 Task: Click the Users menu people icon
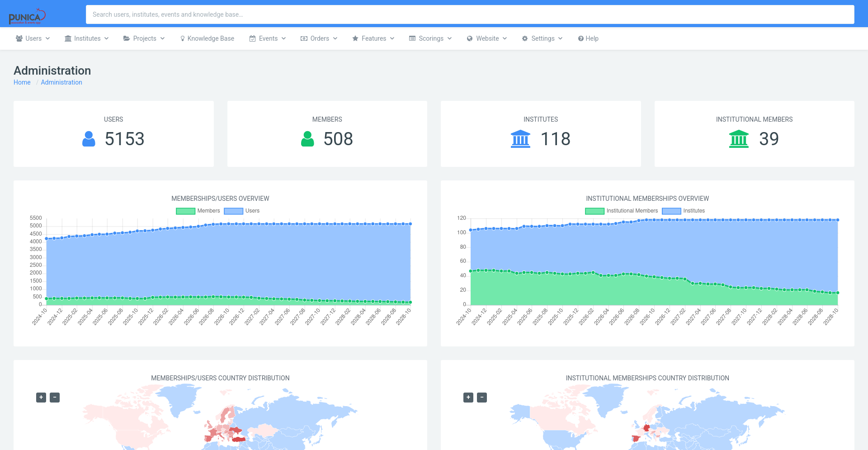pos(19,38)
